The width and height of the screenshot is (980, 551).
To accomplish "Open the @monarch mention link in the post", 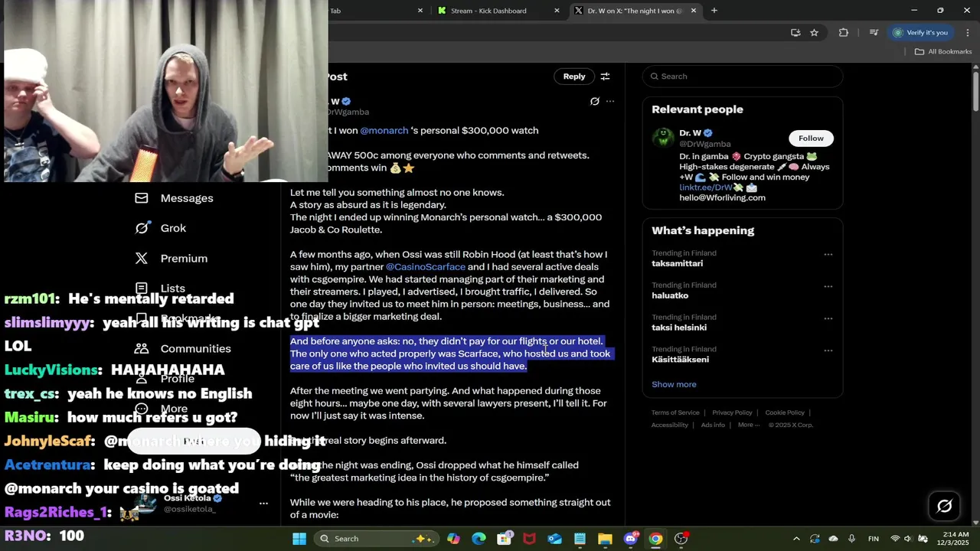I will pyautogui.click(x=384, y=131).
